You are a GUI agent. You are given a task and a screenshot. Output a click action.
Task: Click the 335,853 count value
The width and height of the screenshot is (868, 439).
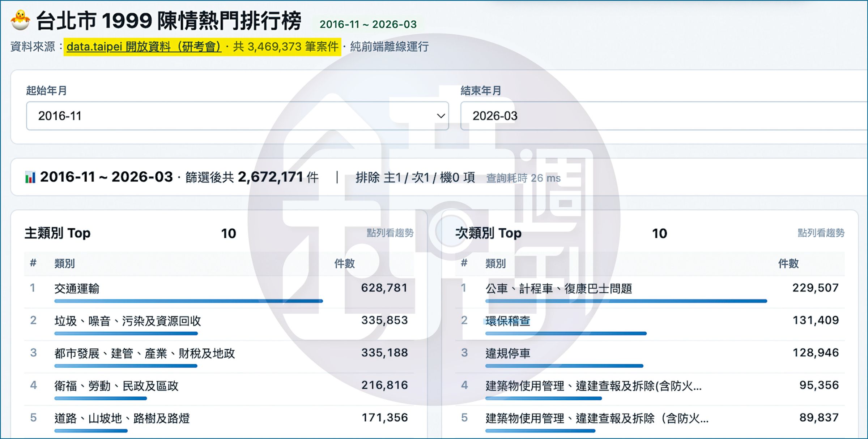384,320
